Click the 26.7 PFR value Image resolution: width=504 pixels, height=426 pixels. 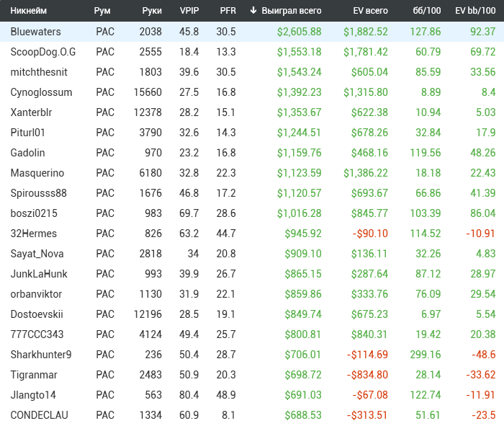226,274
